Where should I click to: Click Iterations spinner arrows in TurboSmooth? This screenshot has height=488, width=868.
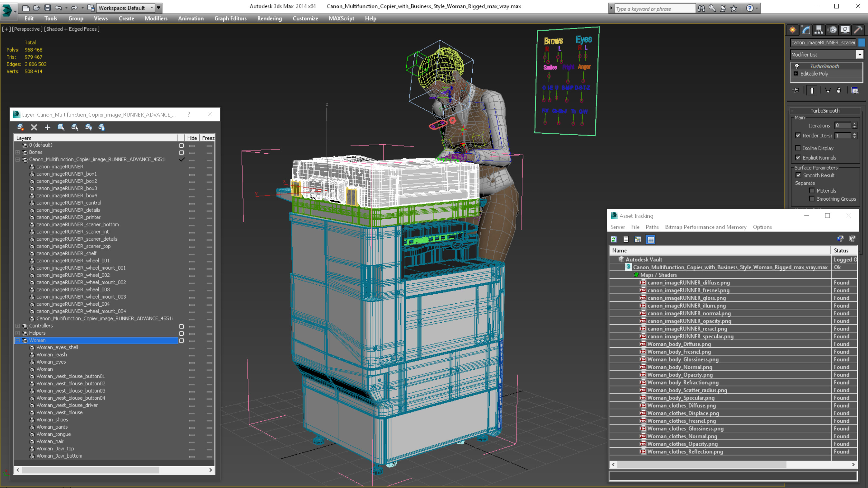click(854, 125)
